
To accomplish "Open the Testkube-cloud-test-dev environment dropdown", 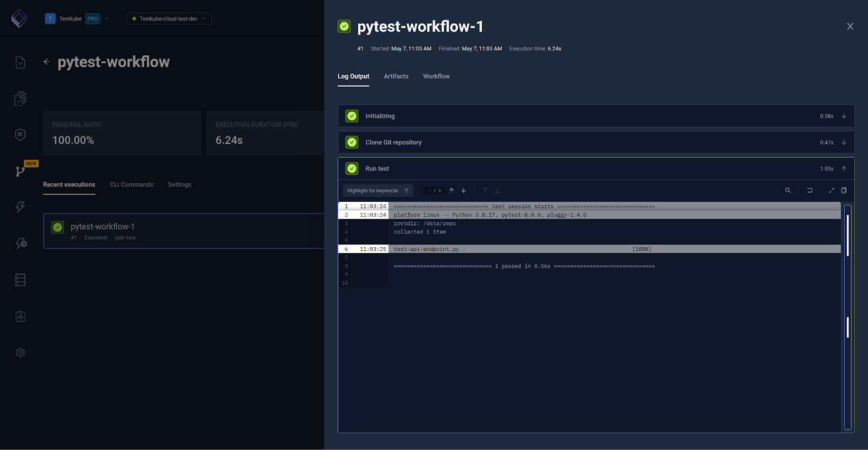I will (169, 18).
